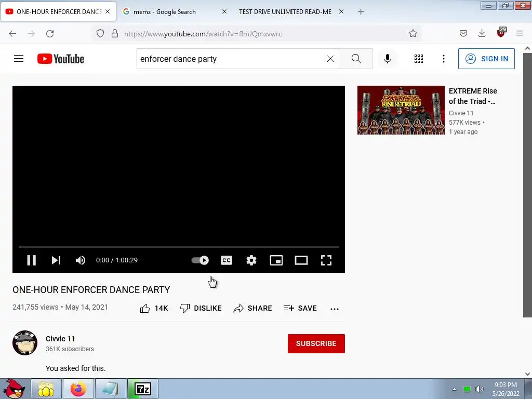
Task: Open the taskbar clock and date
Action: click(506, 389)
